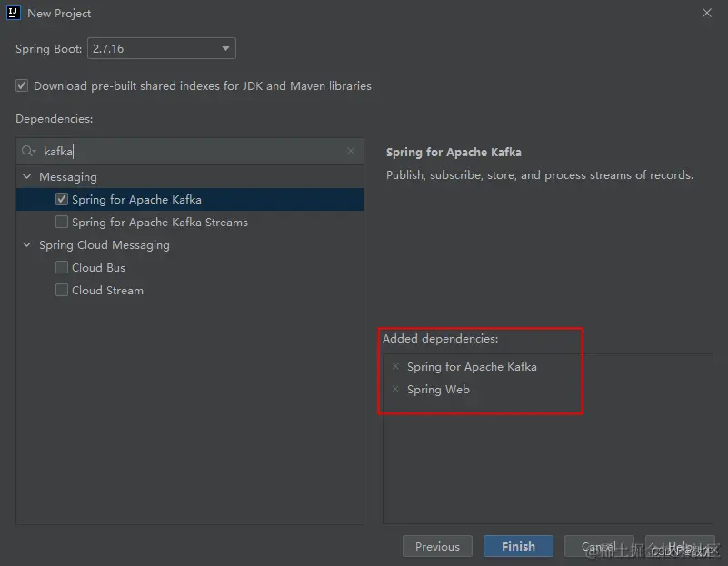Image resolution: width=728 pixels, height=566 pixels.
Task: Toggle Download pre-built shared indexes checkbox
Action: click(22, 85)
